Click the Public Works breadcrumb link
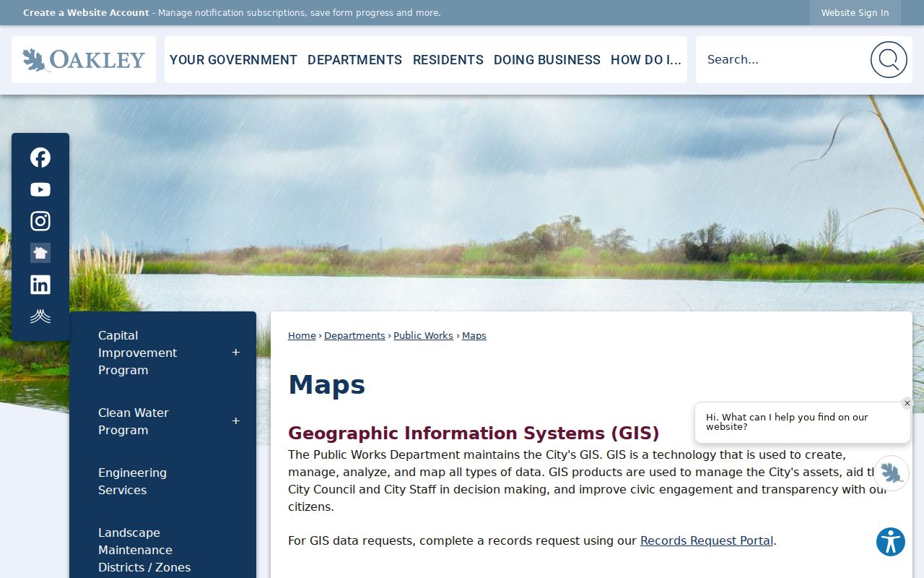 (x=423, y=335)
